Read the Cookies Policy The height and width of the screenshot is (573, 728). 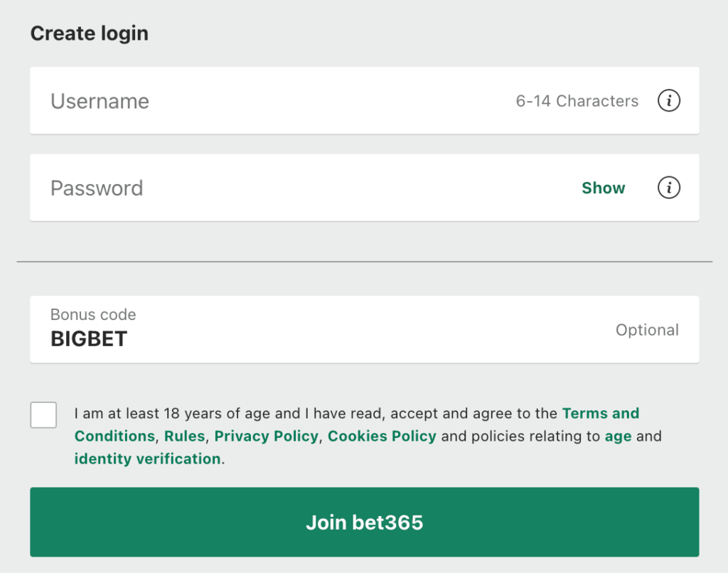click(x=381, y=436)
